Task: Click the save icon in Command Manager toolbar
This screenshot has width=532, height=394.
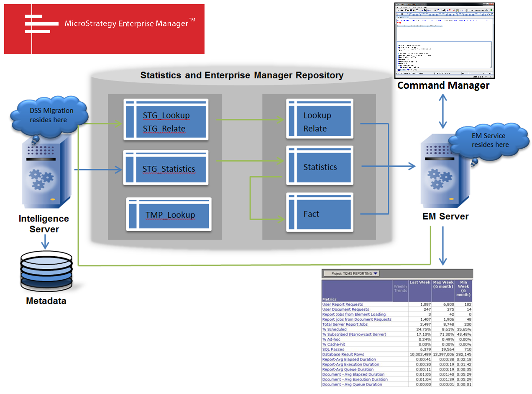Action: click(411, 10)
